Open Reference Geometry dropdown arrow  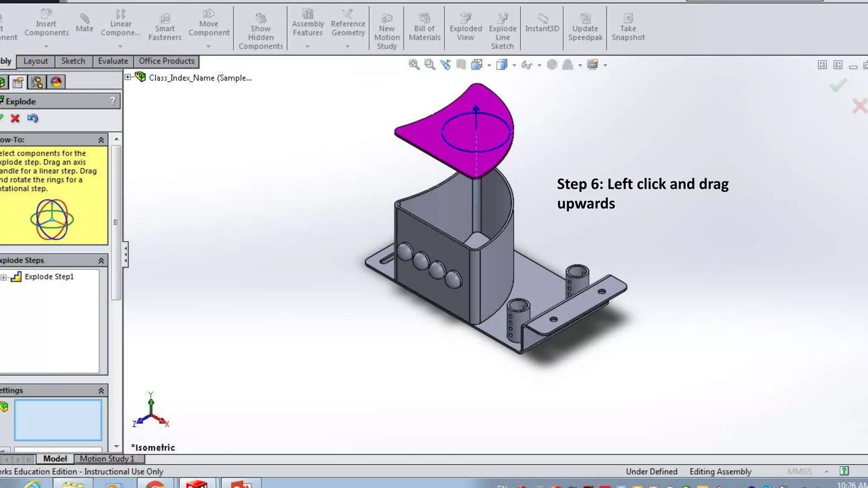pos(348,46)
